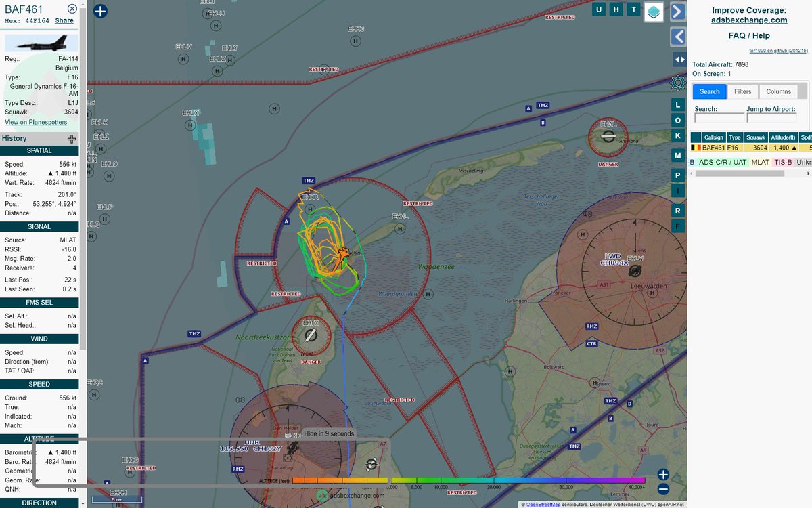
Task: Switch to the Filters tab
Action: (x=742, y=91)
